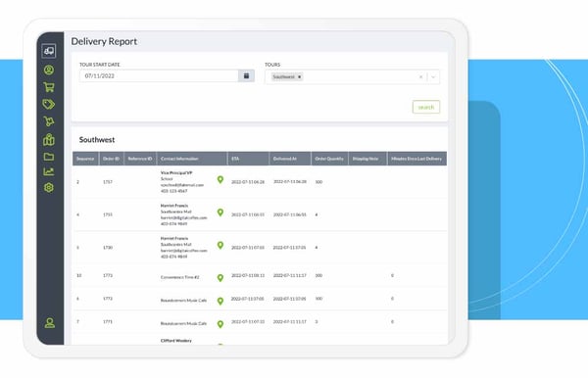Viewport: 588px width, 378px height.
Task: Click map pin for order 1730 row
Action: click(x=220, y=245)
